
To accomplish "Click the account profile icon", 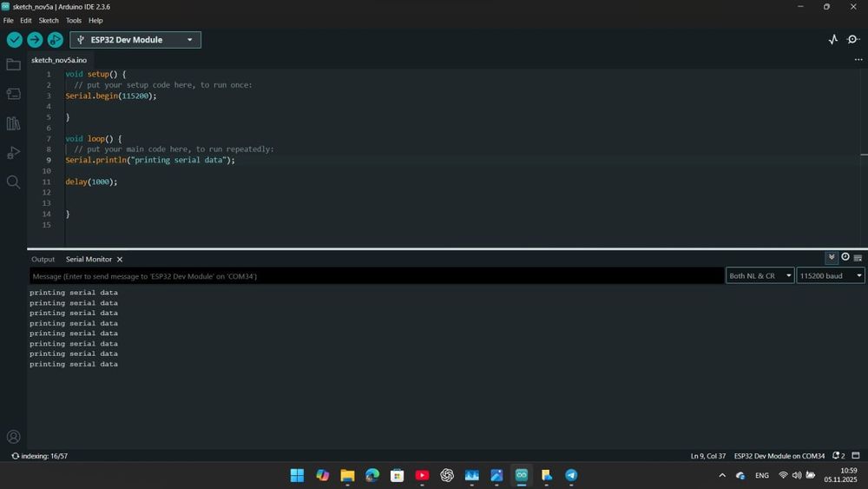I will tap(13, 437).
